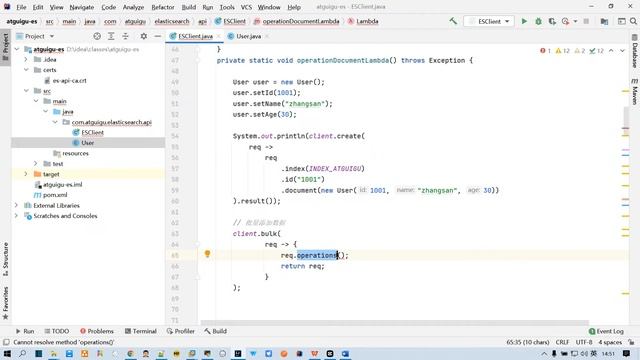Select opened file locate target icon
The image size is (640, 360).
pos(97,36)
